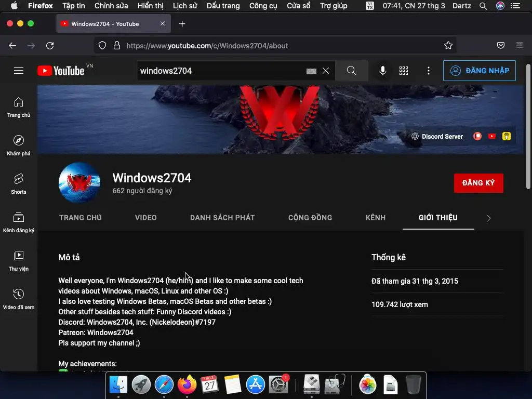Expand more channel tabs with chevron arrow
This screenshot has height=399, width=532.
point(488,218)
